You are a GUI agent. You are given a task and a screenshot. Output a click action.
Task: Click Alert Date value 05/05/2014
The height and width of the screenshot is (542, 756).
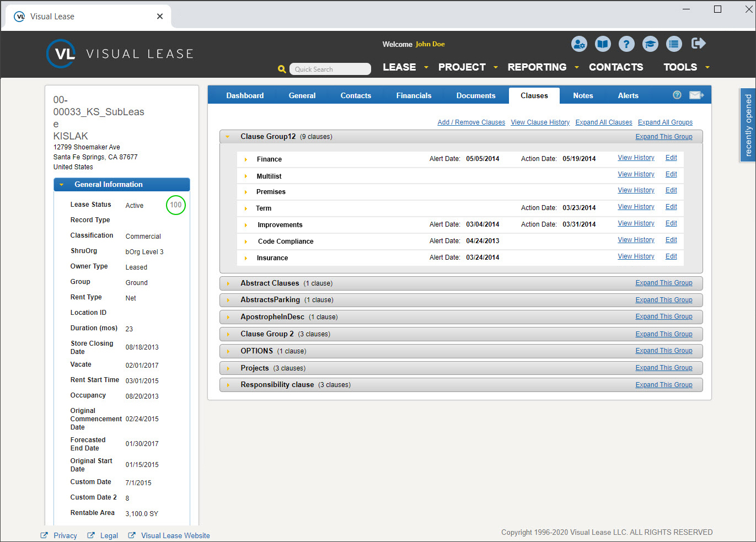[x=482, y=159]
